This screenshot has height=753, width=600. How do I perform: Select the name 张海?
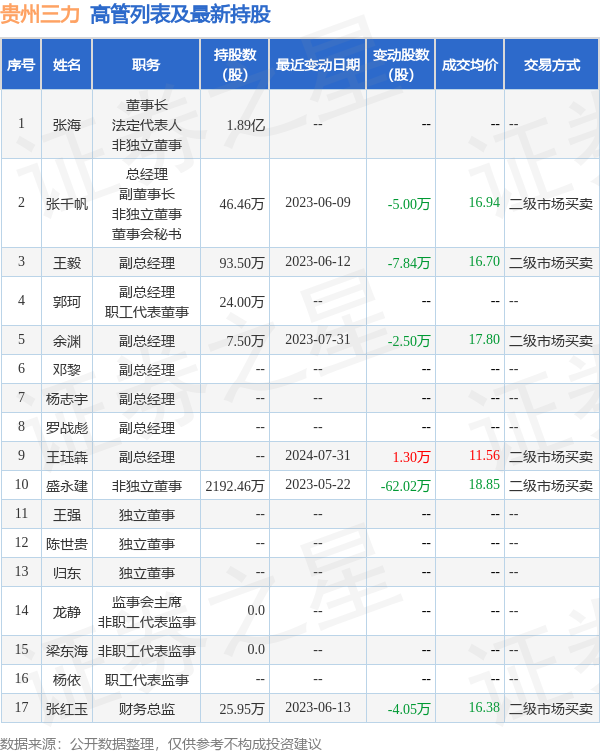coord(67,125)
